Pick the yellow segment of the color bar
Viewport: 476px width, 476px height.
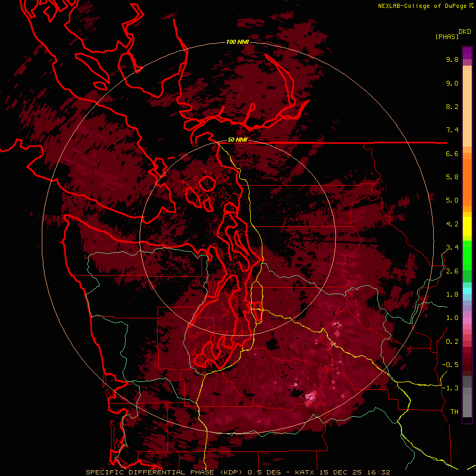pyautogui.click(x=467, y=226)
